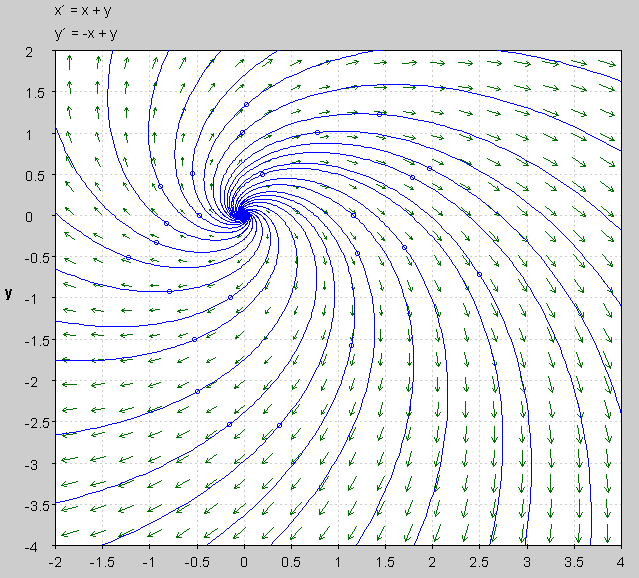Click the 4 tick label
The image size is (639, 578).
[x=620, y=563]
